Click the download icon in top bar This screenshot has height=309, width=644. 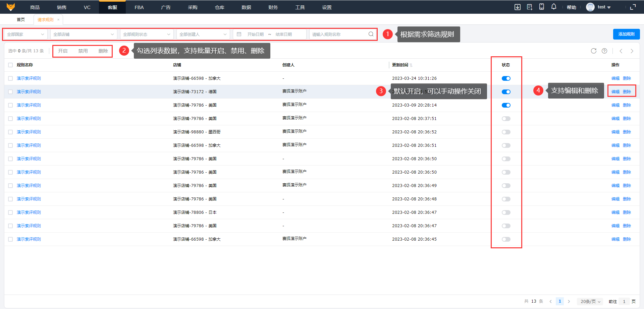(x=518, y=7)
